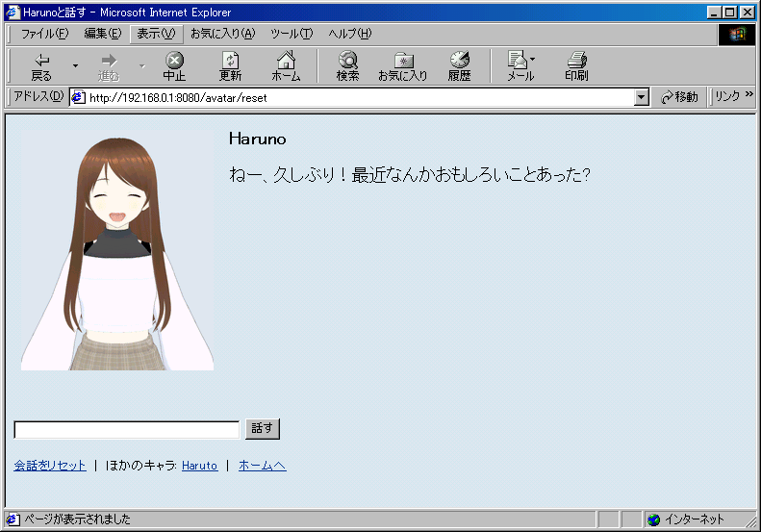
Task: Click the 話す (talk) submit button
Action: [x=263, y=429]
